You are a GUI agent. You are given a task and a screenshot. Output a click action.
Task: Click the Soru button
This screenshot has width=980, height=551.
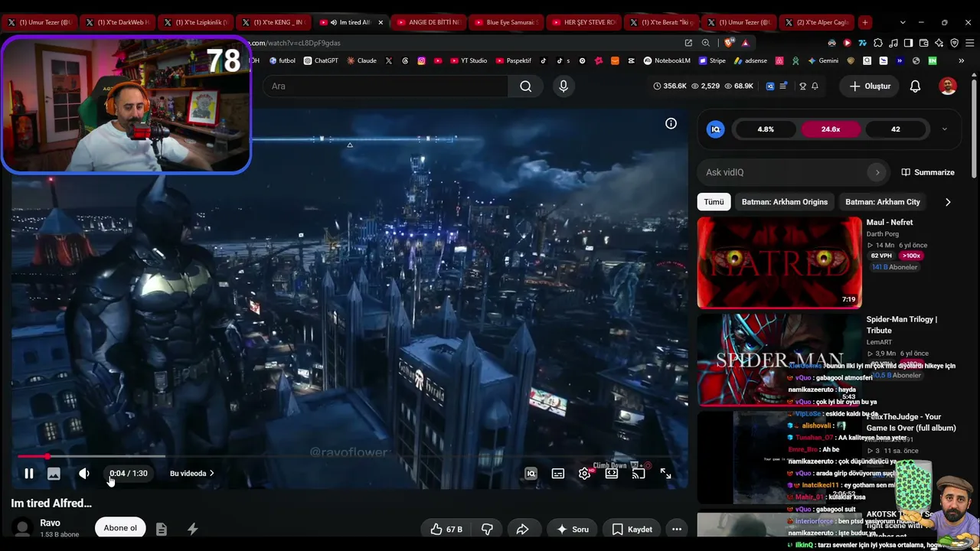(x=573, y=529)
